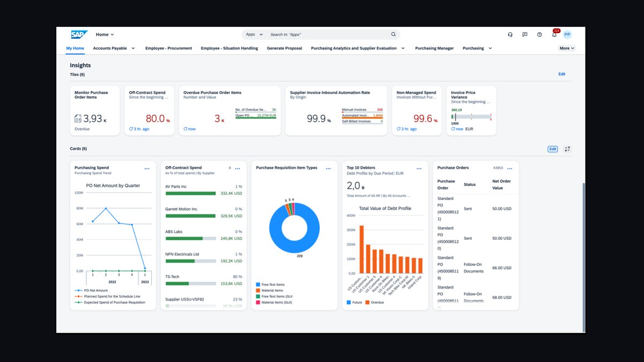Open Standard PO (4500085121) row
The height and width of the screenshot is (362, 644).
tap(475, 209)
